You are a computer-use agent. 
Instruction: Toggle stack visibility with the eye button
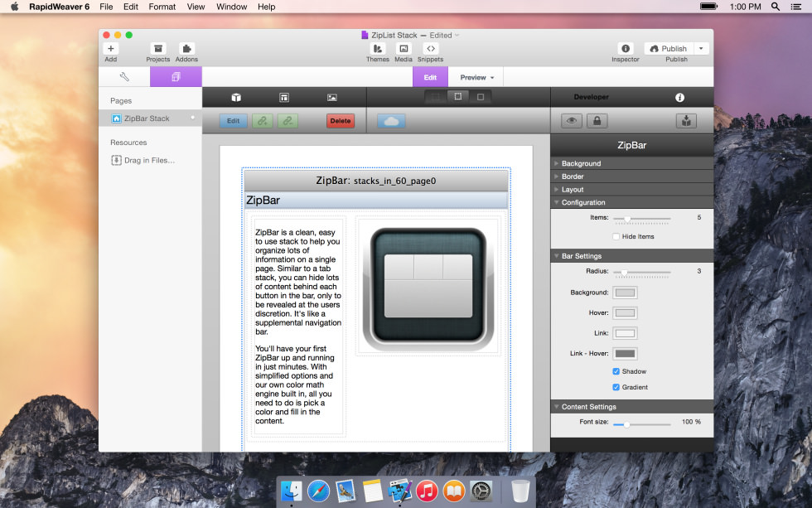[572, 121]
